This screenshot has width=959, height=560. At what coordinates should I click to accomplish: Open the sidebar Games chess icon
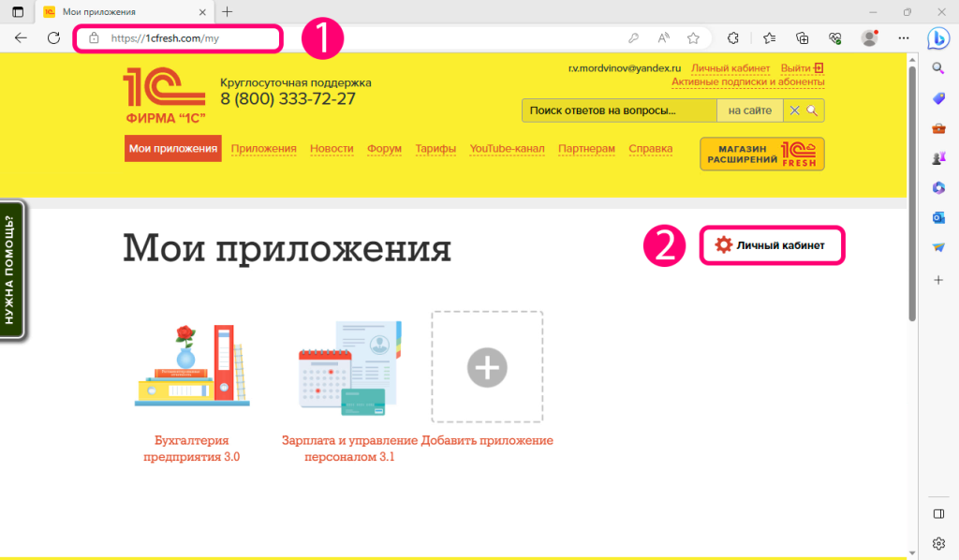tap(938, 157)
